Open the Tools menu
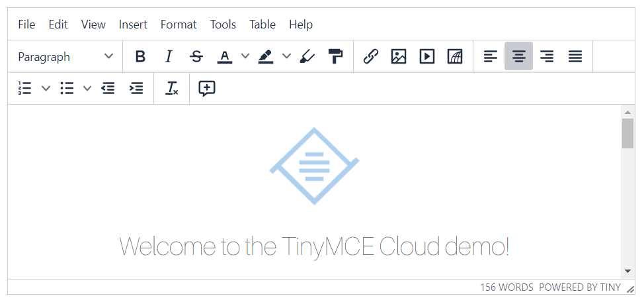 [x=223, y=25]
